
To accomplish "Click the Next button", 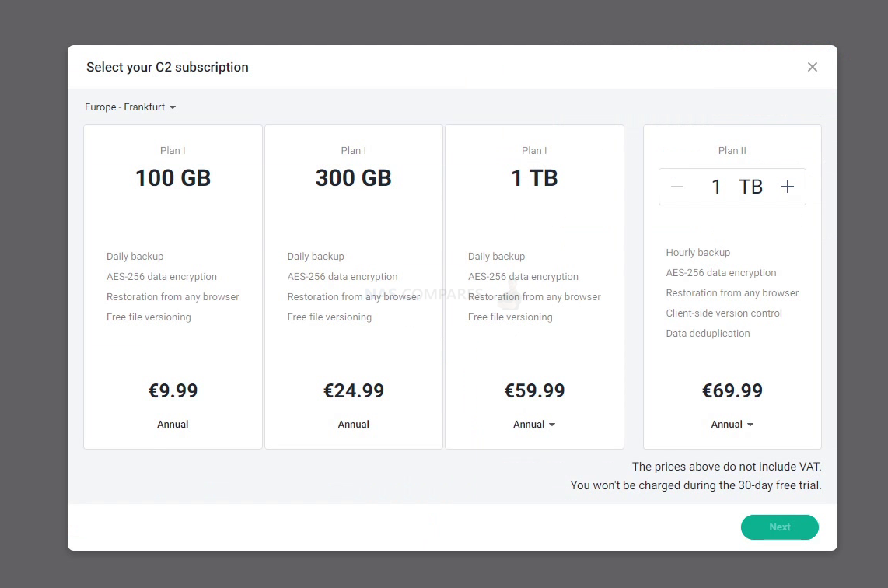I will click(779, 527).
